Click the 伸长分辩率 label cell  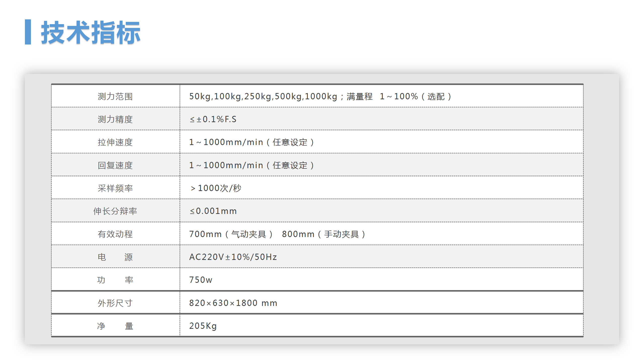tap(115, 211)
